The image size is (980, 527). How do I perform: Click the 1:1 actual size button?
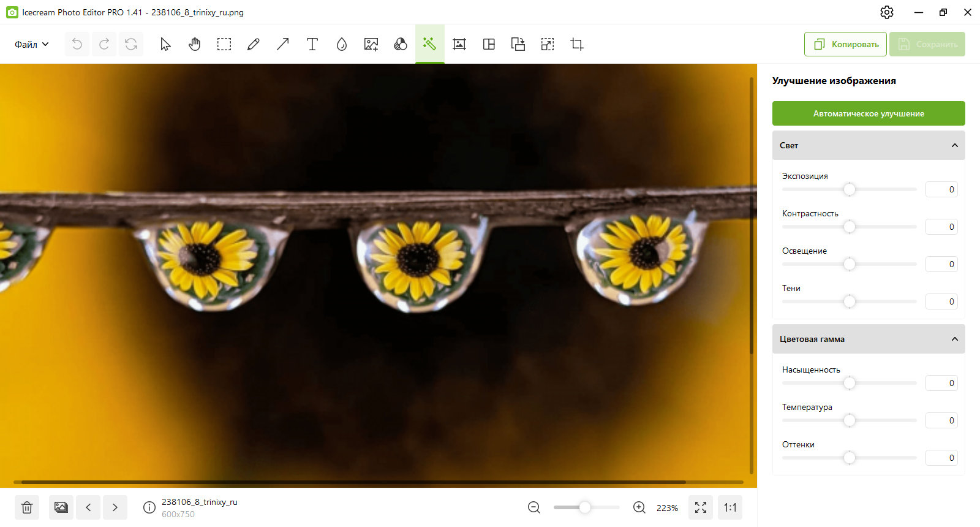730,507
